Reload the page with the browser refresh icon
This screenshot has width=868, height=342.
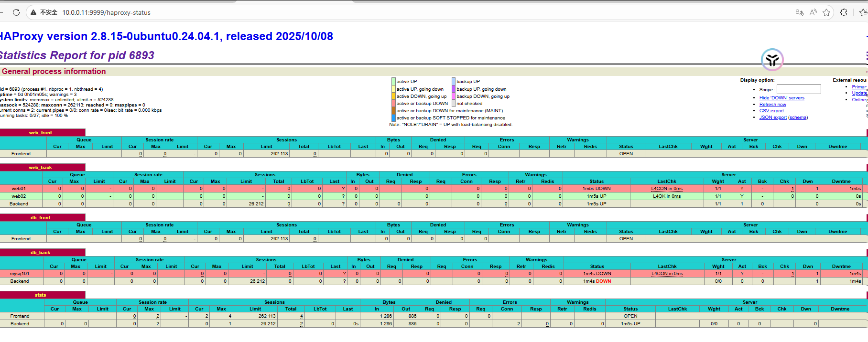[16, 12]
